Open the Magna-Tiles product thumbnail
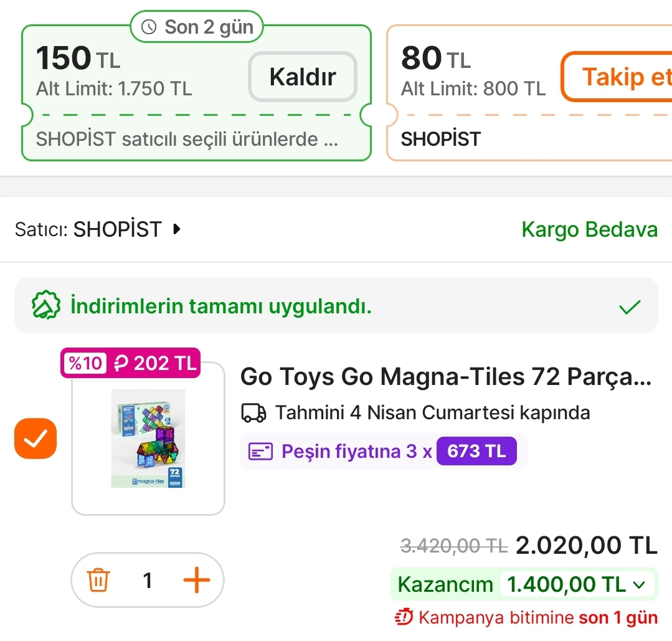Image resolution: width=672 pixels, height=641 pixels. click(148, 439)
